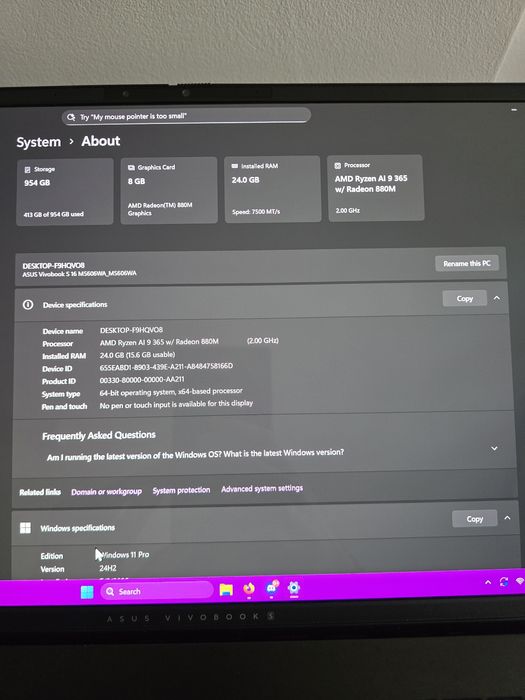Screen dimensions: 525x700
Task: Click the 24.0 GB (15.6 GB usable) value
Action: click(137, 355)
